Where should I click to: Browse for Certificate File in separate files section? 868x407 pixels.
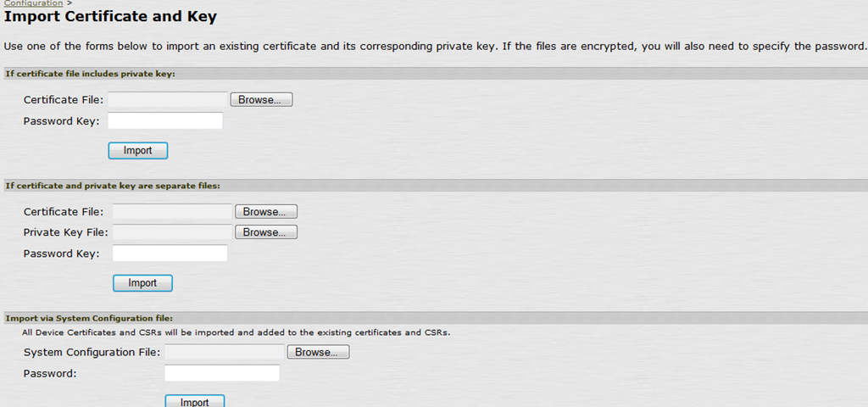pos(265,212)
